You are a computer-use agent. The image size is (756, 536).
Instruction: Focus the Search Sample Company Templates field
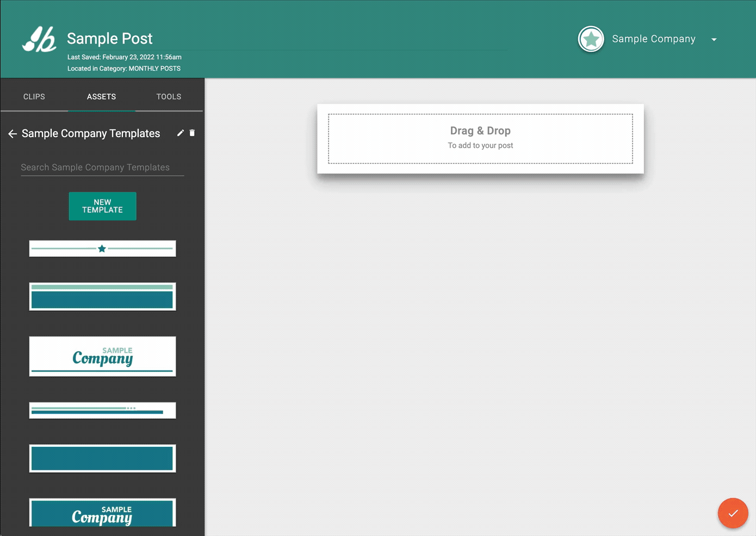(102, 167)
